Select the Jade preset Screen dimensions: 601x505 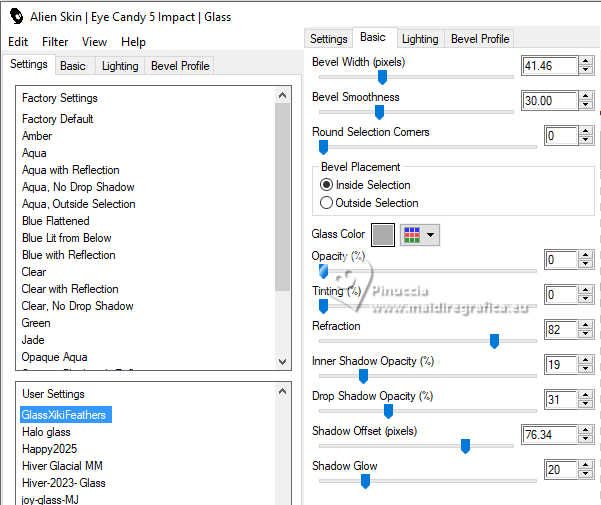tap(33, 340)
